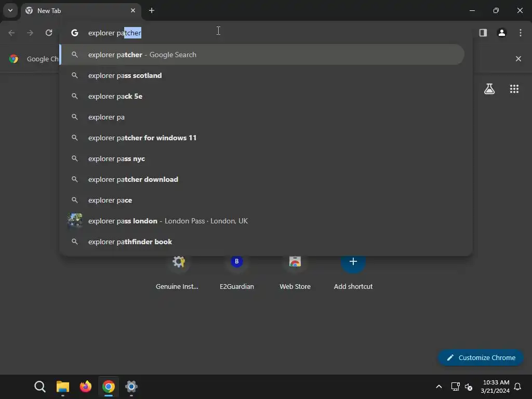Open a new tab with plus button
Viewport: 532px width, 399px height.
[x=152, y=10]
